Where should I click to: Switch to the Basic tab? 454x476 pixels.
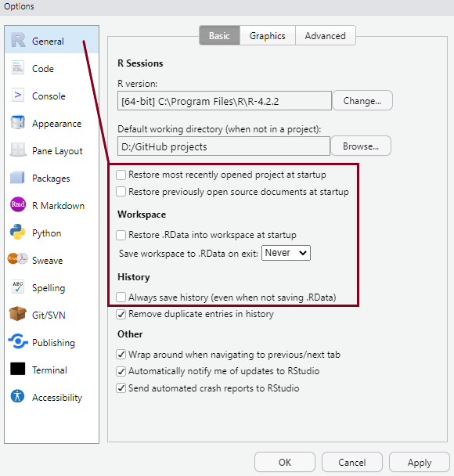pos(219,35)
